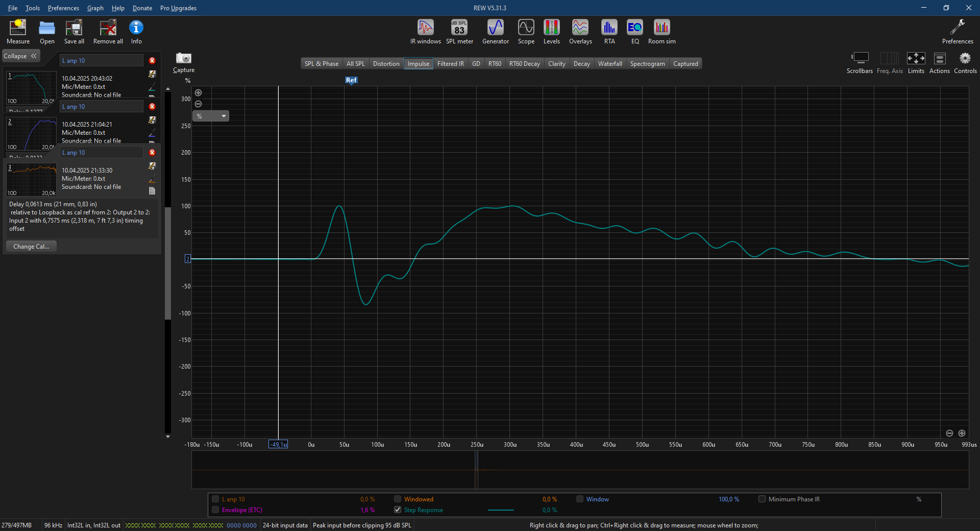Launch the signal Generator

pos(496,32)
